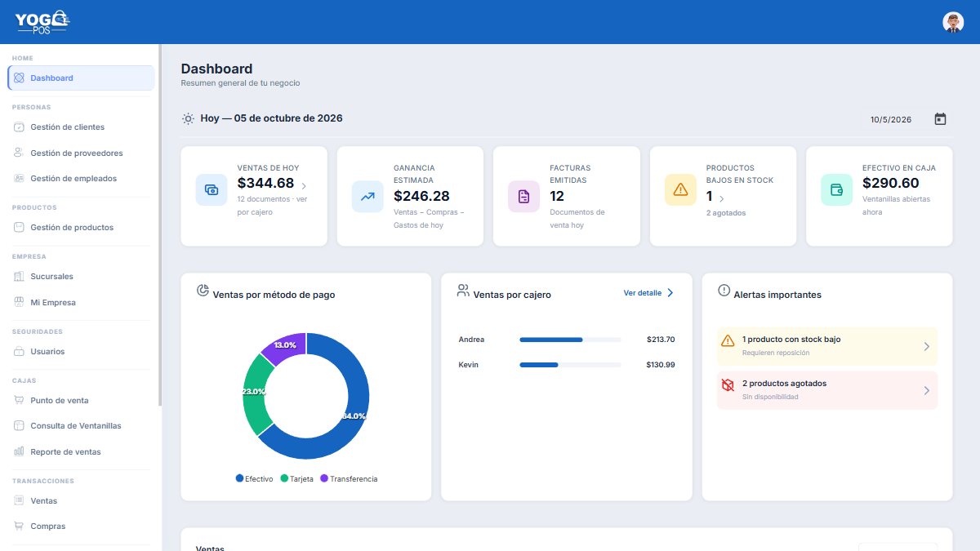Screen dimensions: 980x551
Task: Open the productos agotados alert chevron
Action: click(926, 390)
